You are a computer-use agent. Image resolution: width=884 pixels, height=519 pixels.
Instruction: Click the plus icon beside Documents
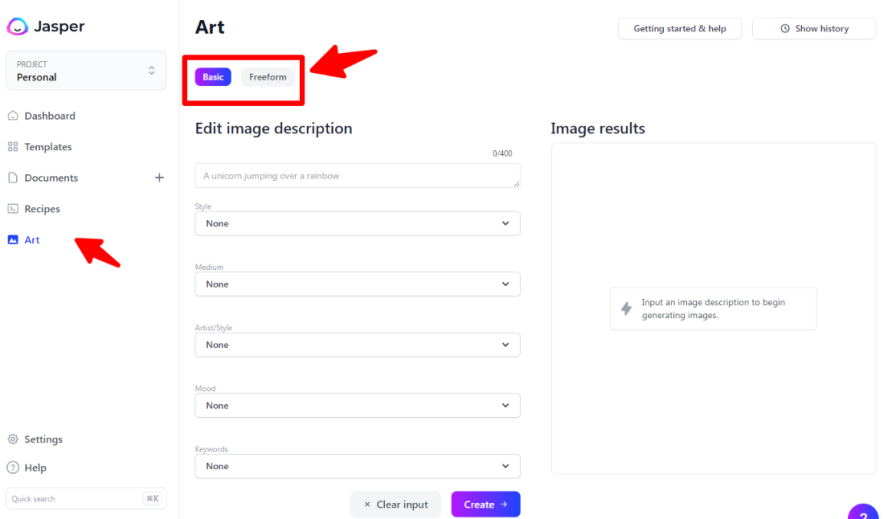159,178
